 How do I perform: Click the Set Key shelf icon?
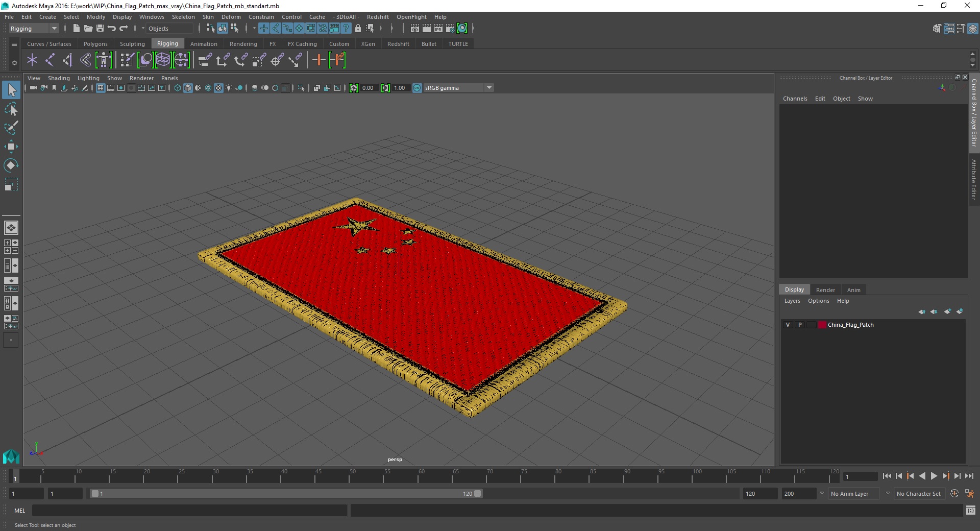318,60
